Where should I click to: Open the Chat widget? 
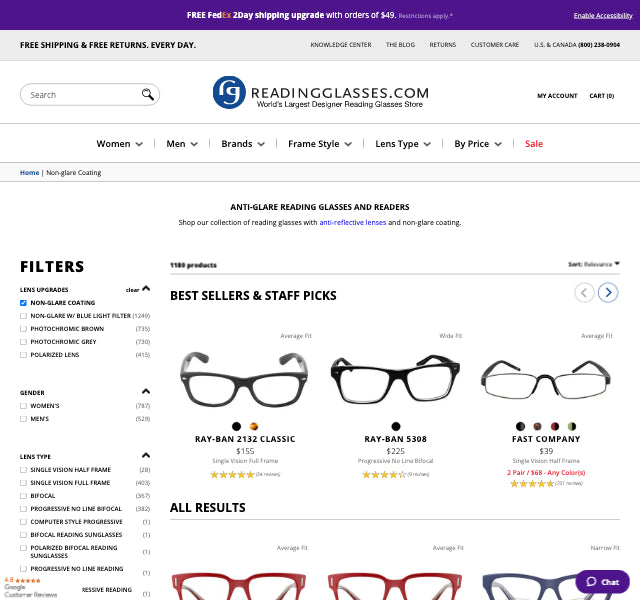pyautogui.click(x=602, y=582)
